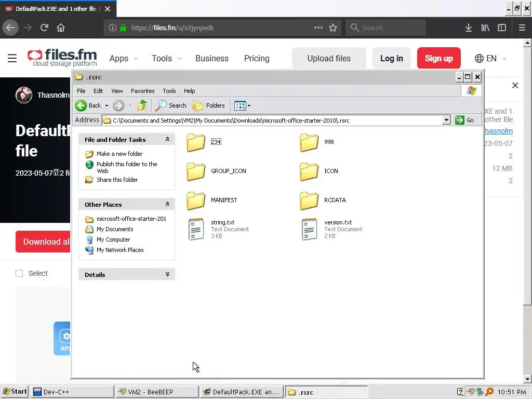Viewport: 532px width, 399px height.
Task: Click the Log in button
Action: (392, 58)
